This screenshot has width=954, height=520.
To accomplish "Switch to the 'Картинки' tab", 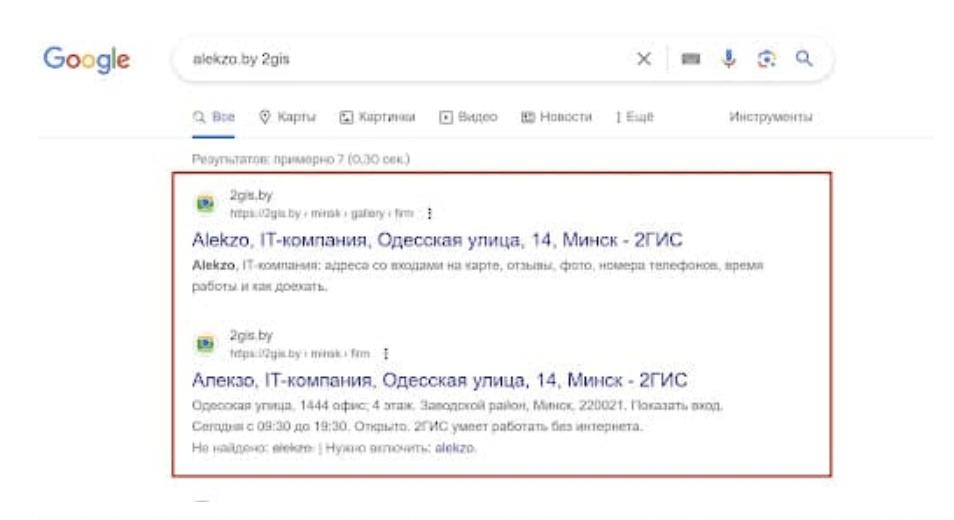I will 377,117.
